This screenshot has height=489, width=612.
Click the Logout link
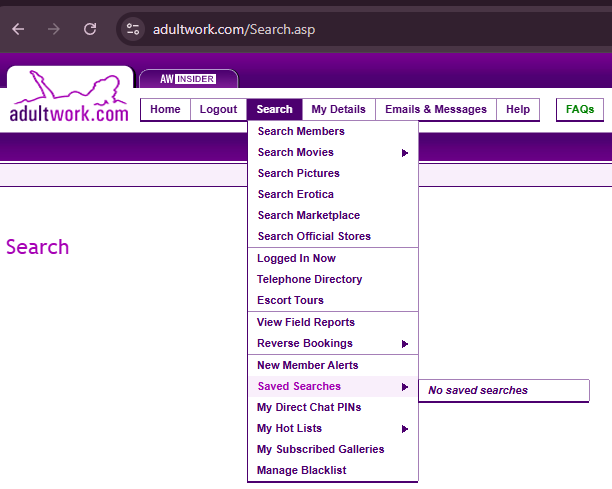coord(218,110)
